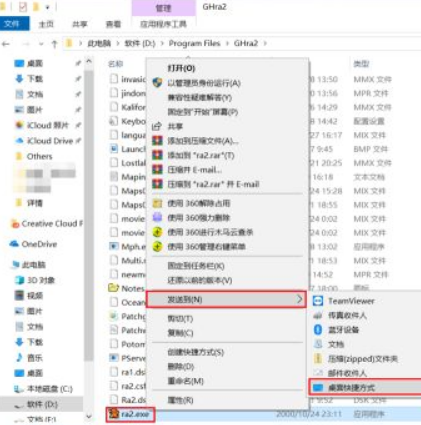Open OneDrive in sidebar
Viewport: 421px width, 425px height.
point(33,244)
